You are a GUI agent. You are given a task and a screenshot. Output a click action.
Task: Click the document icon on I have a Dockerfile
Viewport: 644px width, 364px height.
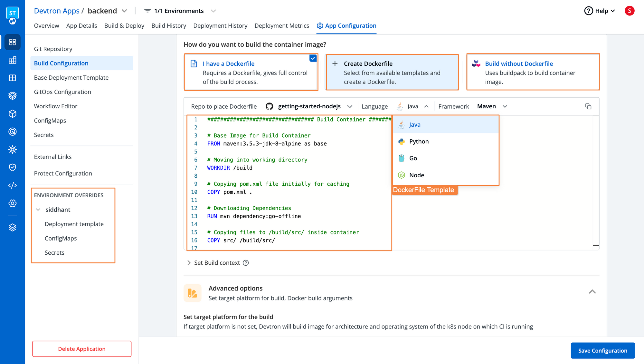click(x=194, y=64)
